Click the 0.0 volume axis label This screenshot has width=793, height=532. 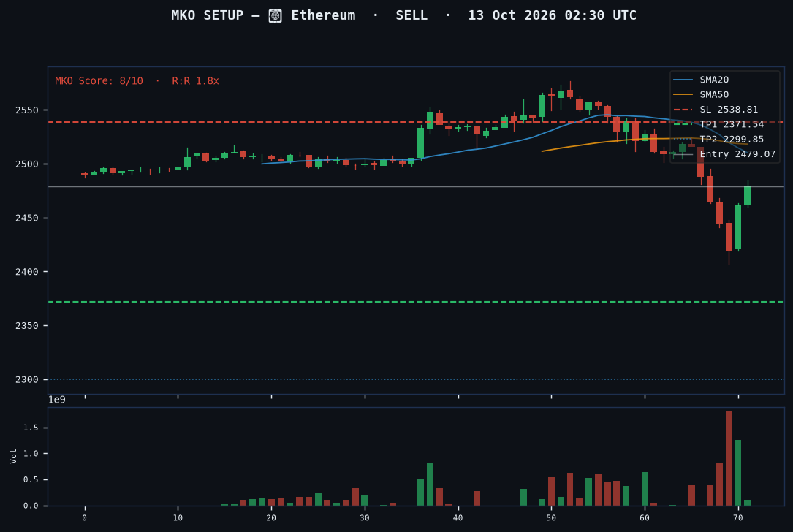click(31, 506)
